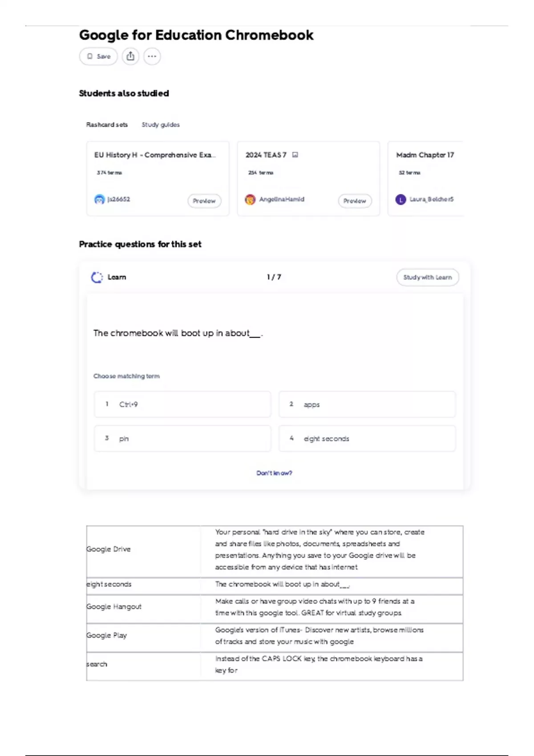Click the CAPS LOCK key definition text
This screenshot has width=534, height=756.
(x=319, y=664)
